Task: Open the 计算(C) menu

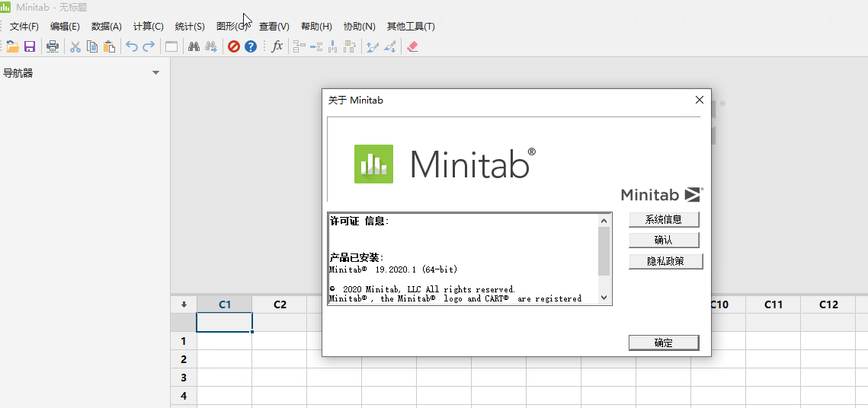Action: (149, 27)
